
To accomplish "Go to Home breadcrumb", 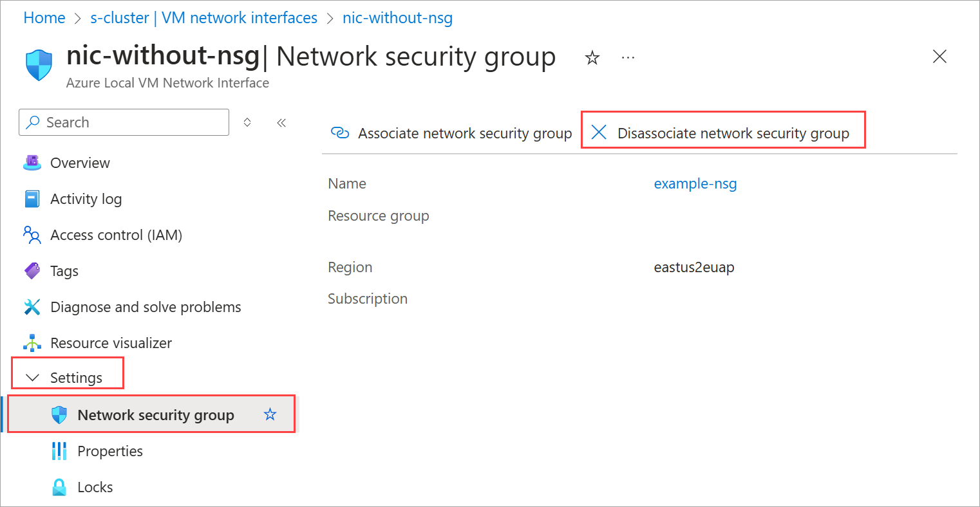I will click(44, 18).
